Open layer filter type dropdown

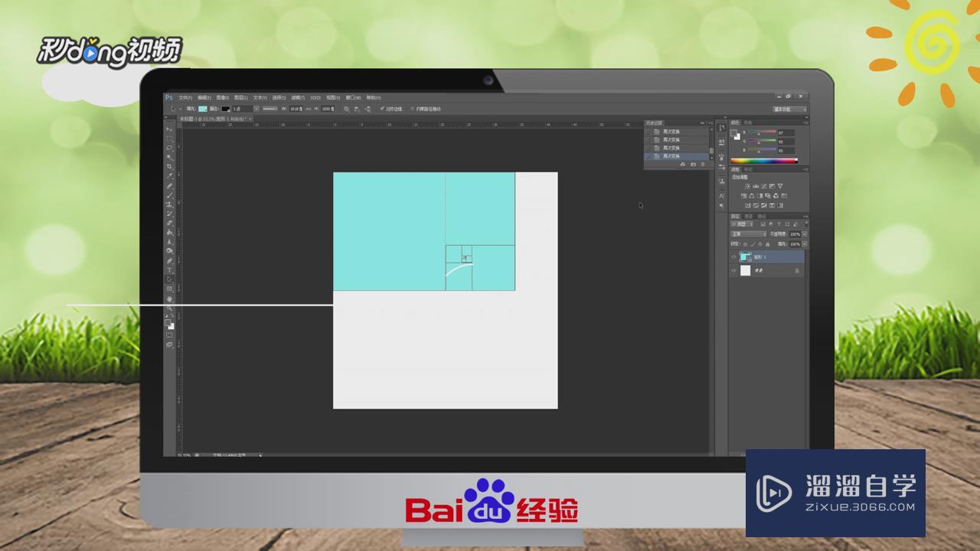[x=742, y=224]
